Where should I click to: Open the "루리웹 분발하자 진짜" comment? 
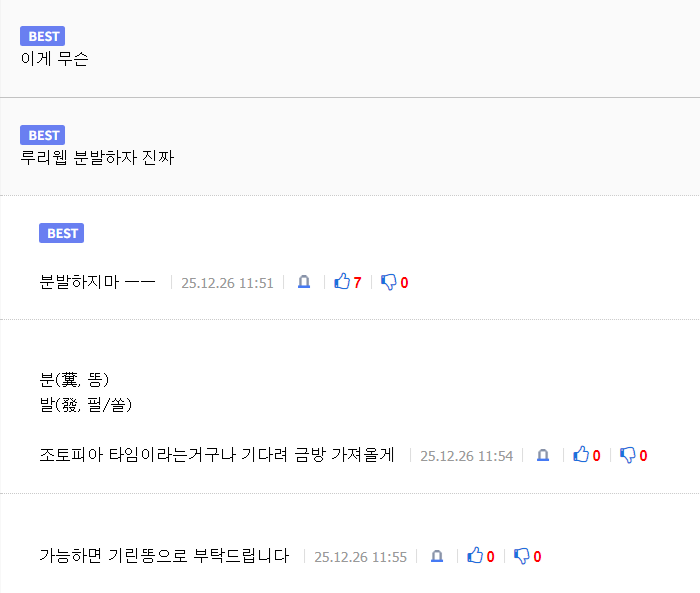click(x=97, y=157)
